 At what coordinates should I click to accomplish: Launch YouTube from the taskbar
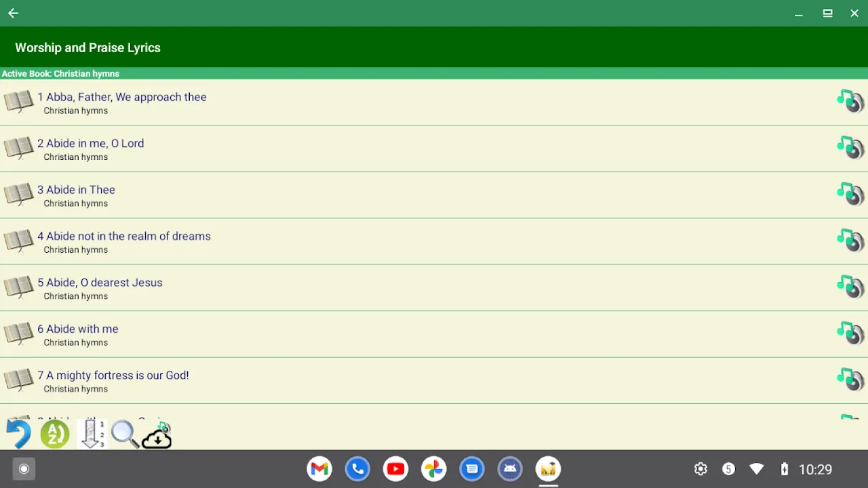[395, 469]
